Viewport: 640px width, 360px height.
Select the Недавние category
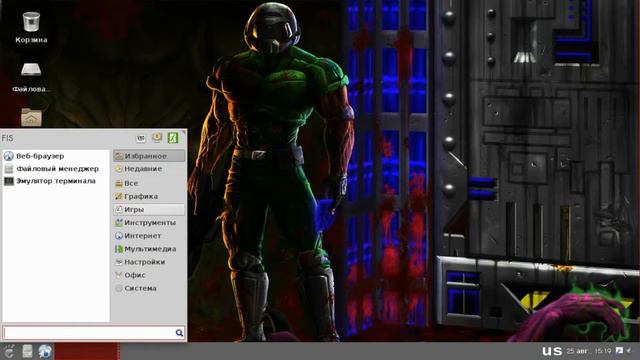tap(149, 169)
